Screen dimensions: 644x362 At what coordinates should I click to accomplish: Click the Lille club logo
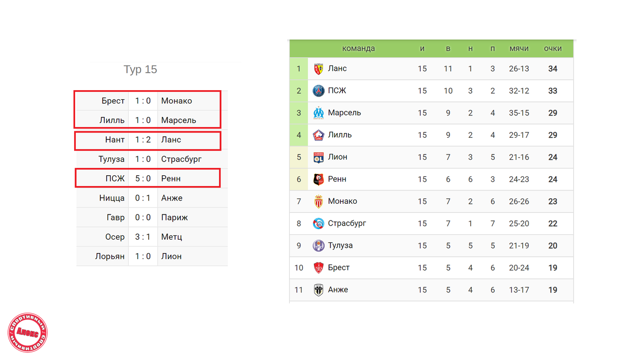coord(319,135)
